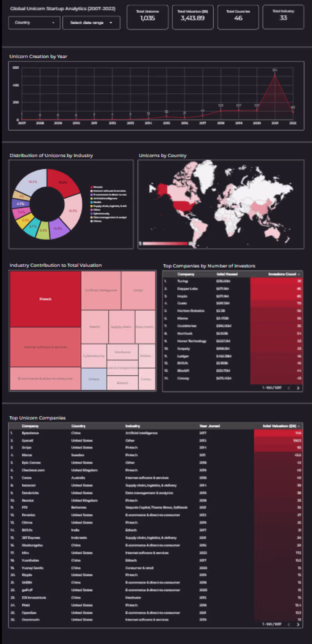The image size is (312, 644).
Task: Click the Fintech legend color dot
Action: 92,187
